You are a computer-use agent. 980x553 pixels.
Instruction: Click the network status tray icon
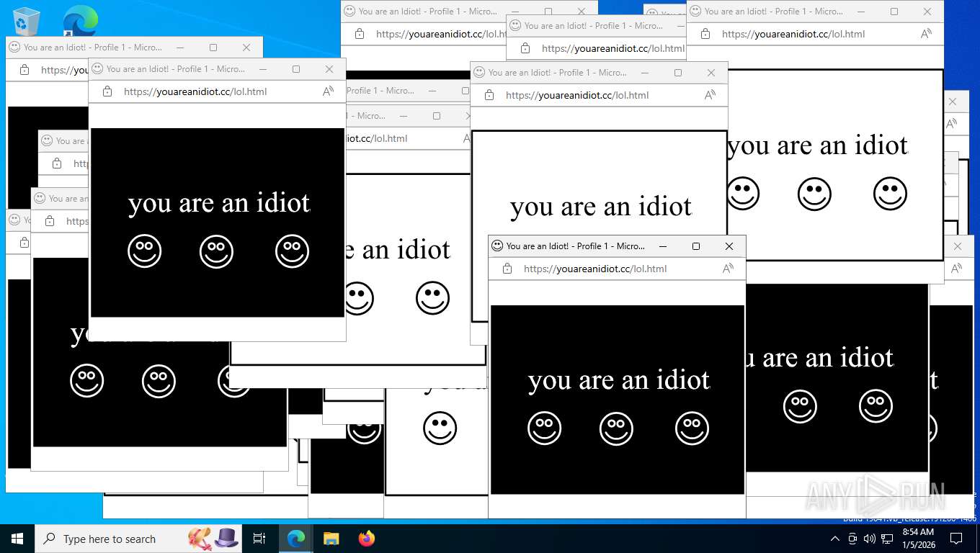887,539
